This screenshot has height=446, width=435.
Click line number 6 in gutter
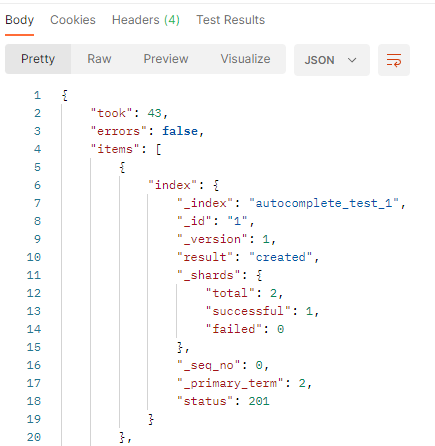coord(37,185)
